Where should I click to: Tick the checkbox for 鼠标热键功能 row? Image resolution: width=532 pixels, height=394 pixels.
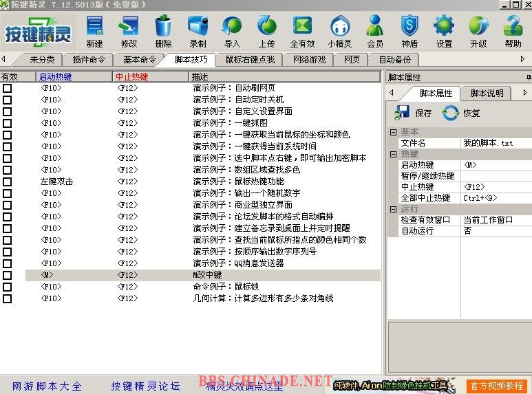[8, 182]
